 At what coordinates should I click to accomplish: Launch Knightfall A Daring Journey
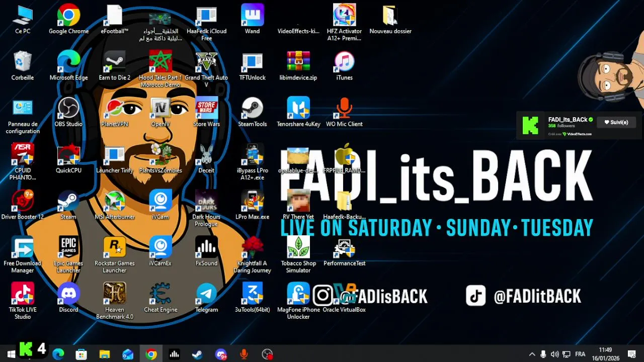[253, 255]
